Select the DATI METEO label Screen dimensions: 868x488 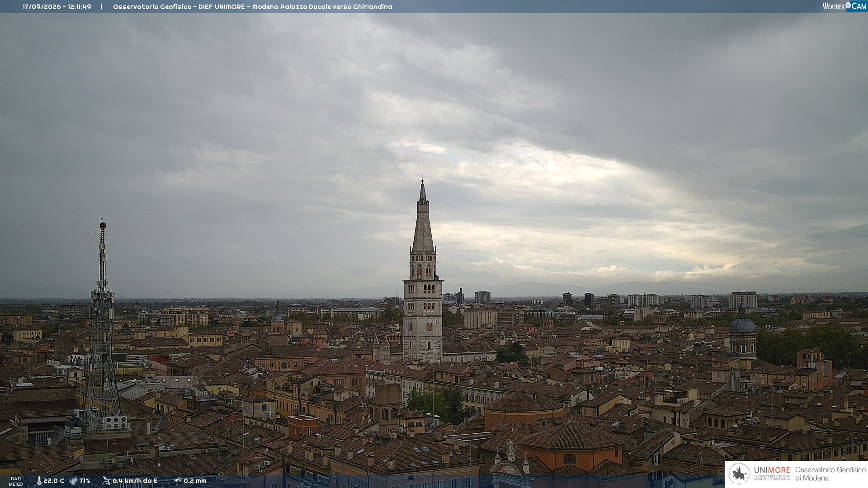pos(16,481)
